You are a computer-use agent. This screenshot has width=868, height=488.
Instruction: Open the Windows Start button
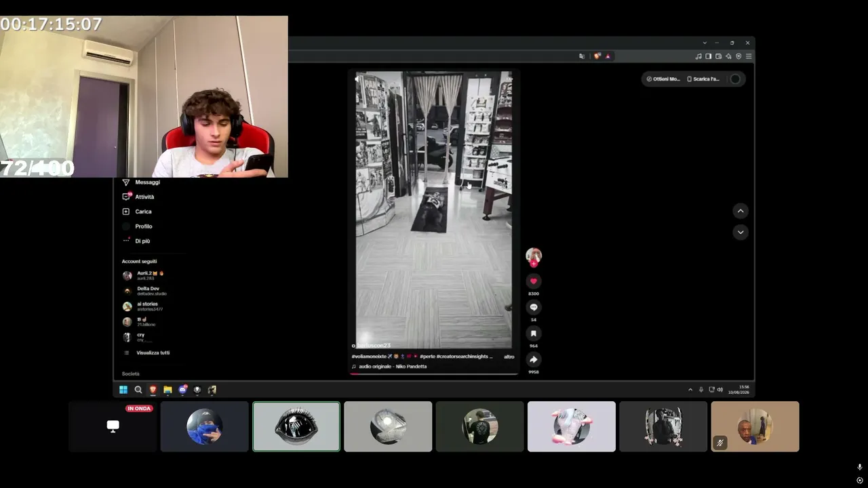[x=123, y=390]
